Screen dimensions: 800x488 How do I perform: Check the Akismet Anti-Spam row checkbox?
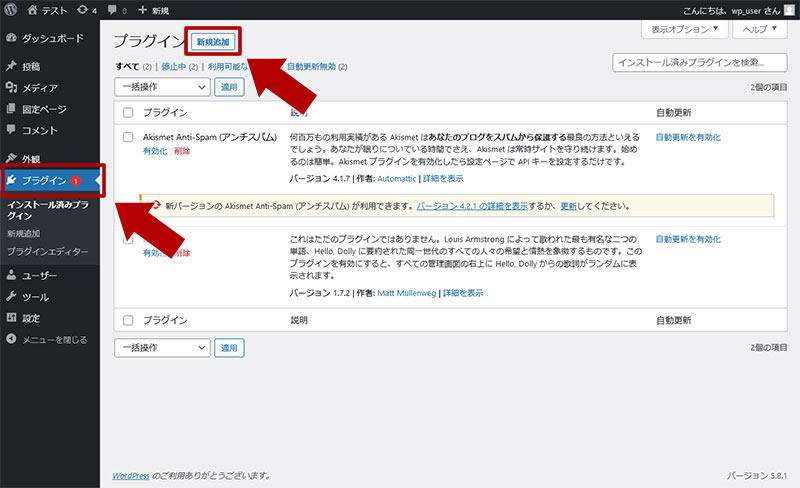128,137
